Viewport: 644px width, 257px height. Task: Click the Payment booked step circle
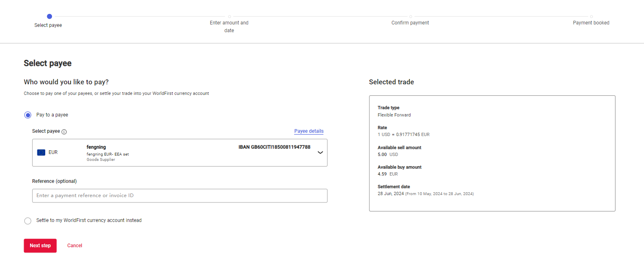[591, 17]
